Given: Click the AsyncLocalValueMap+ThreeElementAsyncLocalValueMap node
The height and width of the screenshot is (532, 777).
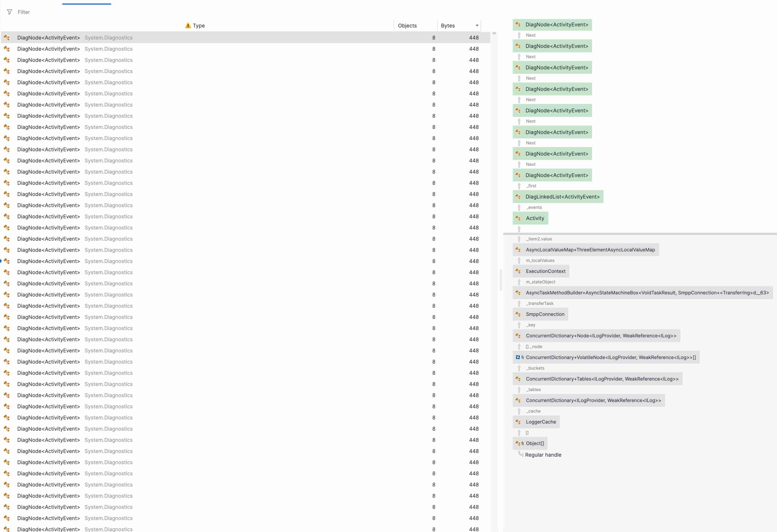Looking at the screenshot, I should pos(590,250).
